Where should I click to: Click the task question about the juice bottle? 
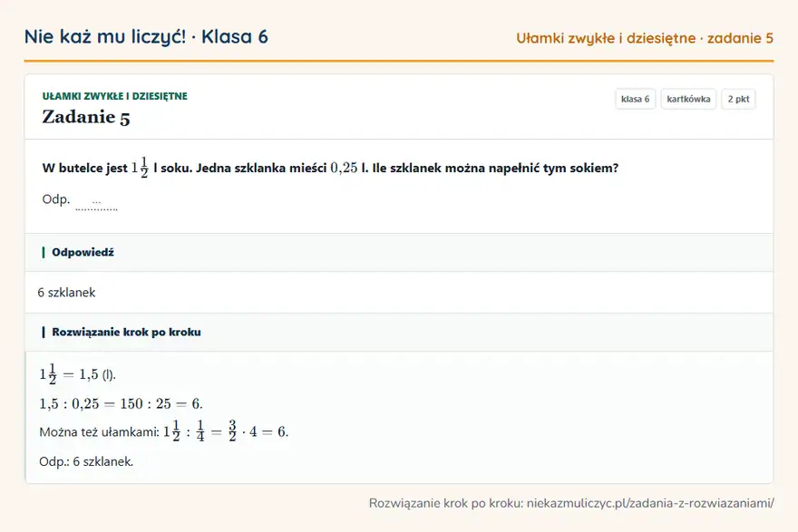330,168
